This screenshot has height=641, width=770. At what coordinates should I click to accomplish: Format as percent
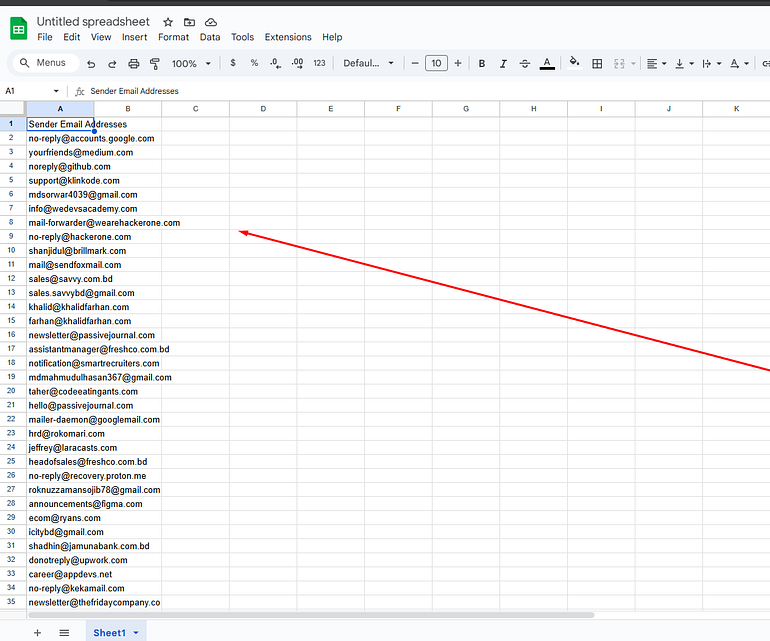[254, 63]
